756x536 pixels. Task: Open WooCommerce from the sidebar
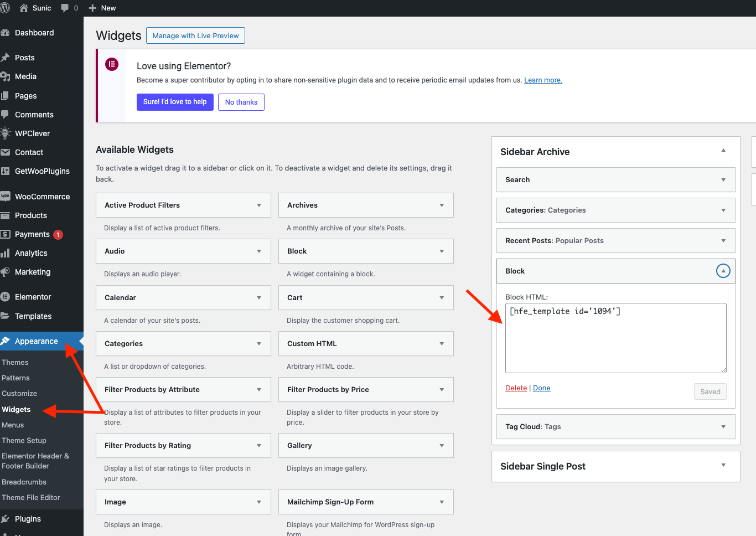(42, 197)
